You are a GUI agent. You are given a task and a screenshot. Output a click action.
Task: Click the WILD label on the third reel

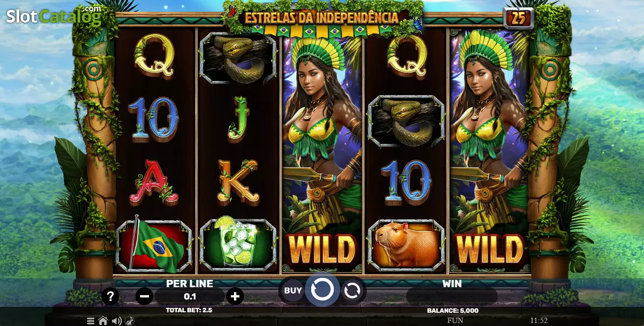322,250
